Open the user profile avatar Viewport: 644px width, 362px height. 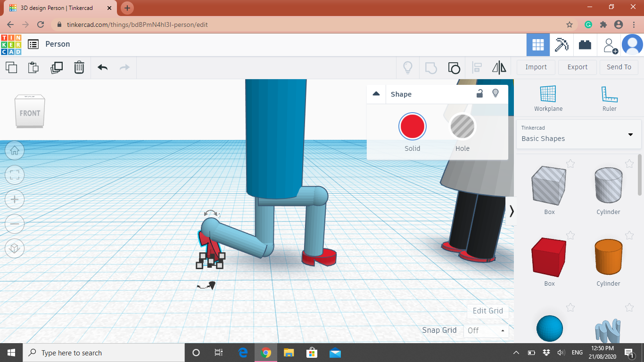(x=632, y=45)
